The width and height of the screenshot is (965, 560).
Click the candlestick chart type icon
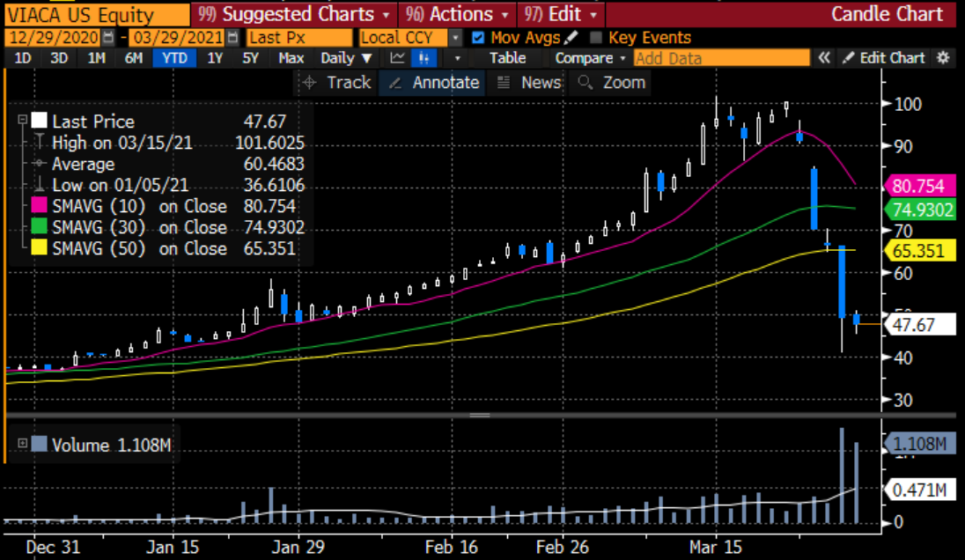point(424,57)
